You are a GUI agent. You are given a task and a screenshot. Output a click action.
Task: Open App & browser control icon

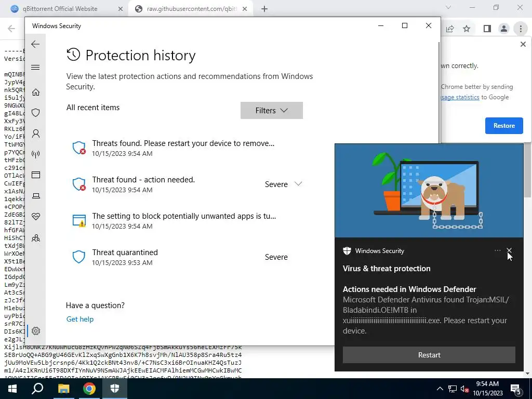click(x=36, y=175)
